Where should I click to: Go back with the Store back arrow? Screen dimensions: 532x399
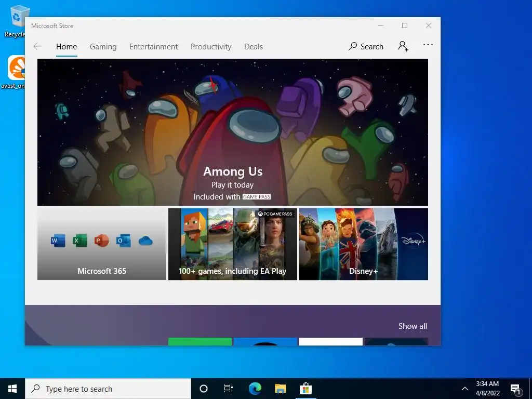click(x=37, y=46)
